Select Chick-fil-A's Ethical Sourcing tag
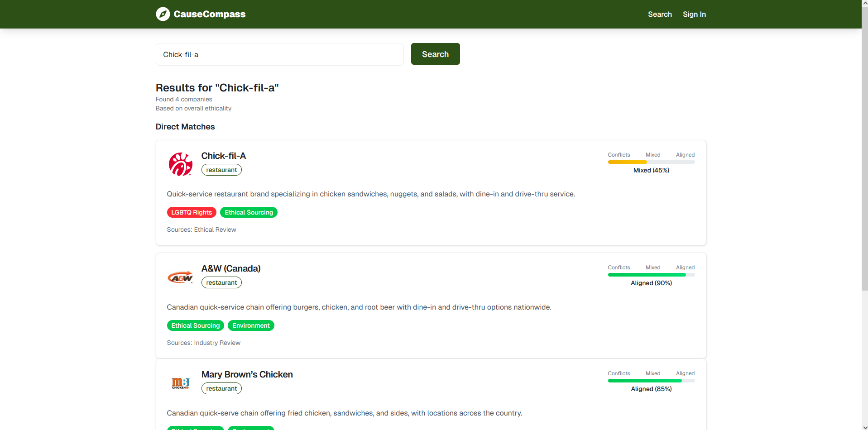This screenshot has height=430, width=868. [x=249, y=212]
